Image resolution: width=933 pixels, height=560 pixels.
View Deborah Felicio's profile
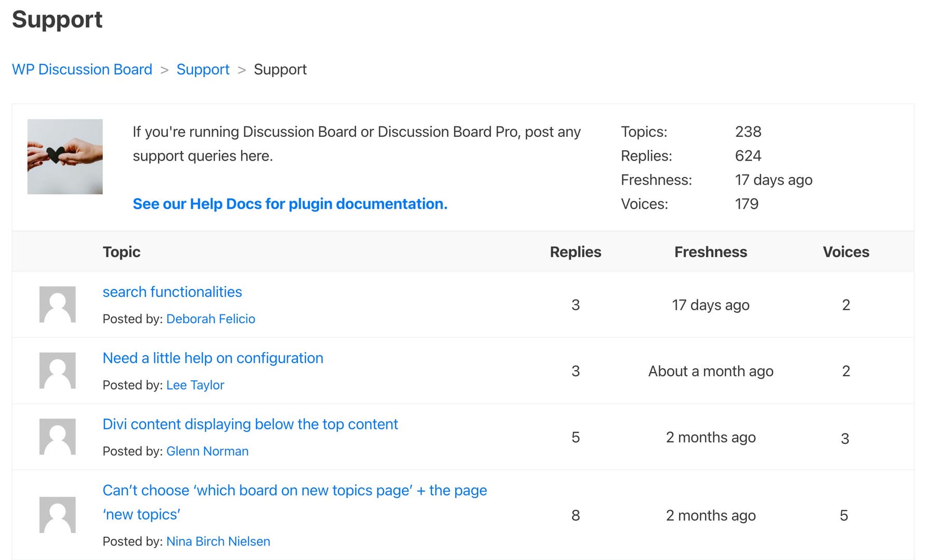tap(210, 319)
